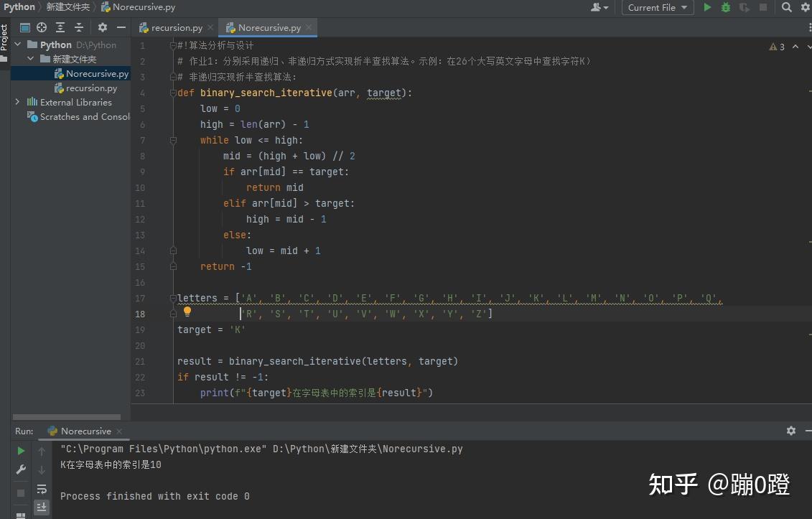Image resolution: width=812 pixels, height=519 pixels.
Task: Open Search Everywhere with magnifier icon
Action: [x=787, y=7]
